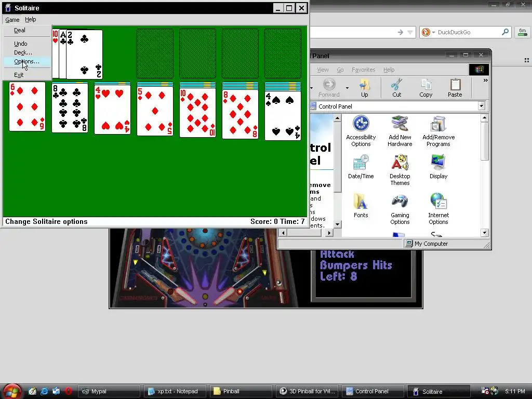
Task: Click the system tray clock 5:11 PM
Action: tap(515, 391)
